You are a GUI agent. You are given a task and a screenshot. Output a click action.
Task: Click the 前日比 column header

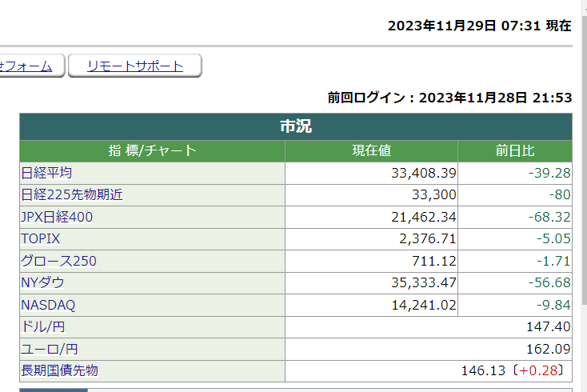click(515, 150)
